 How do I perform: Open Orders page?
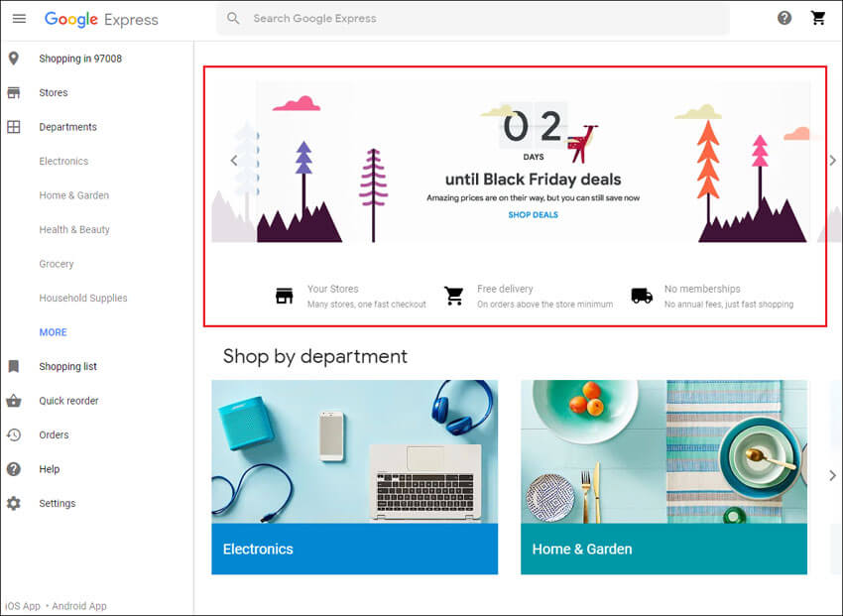point(54,434)
